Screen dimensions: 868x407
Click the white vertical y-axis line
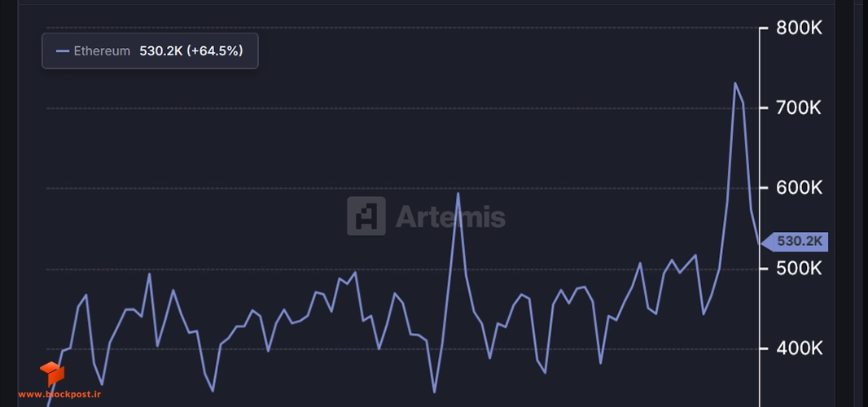click(760, 216)
